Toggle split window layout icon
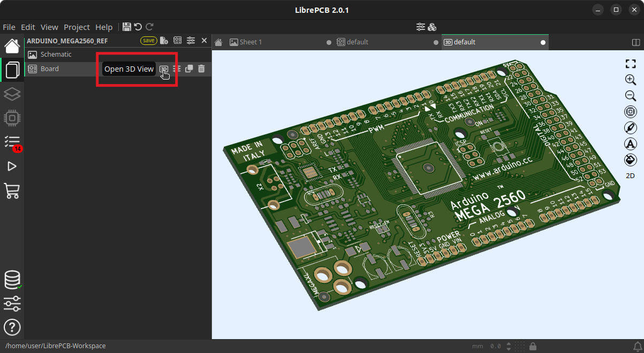The width and height of the screenshot is (644, 353). tap(635, 42)
